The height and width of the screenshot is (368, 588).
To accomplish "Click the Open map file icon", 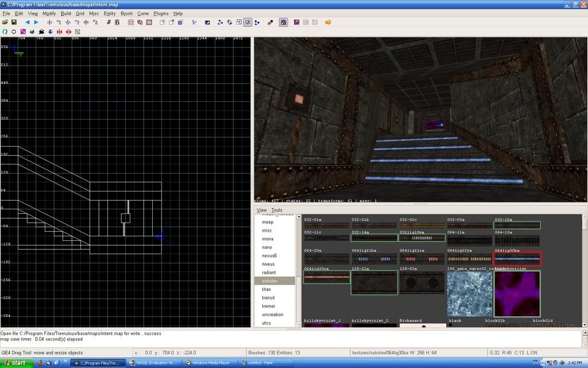I will (5, 22).
